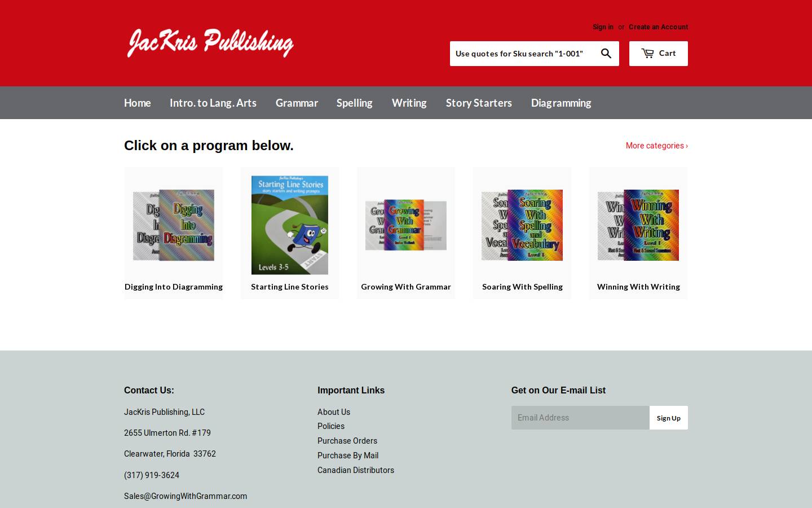Go to the Home menu item

[138, 103]
